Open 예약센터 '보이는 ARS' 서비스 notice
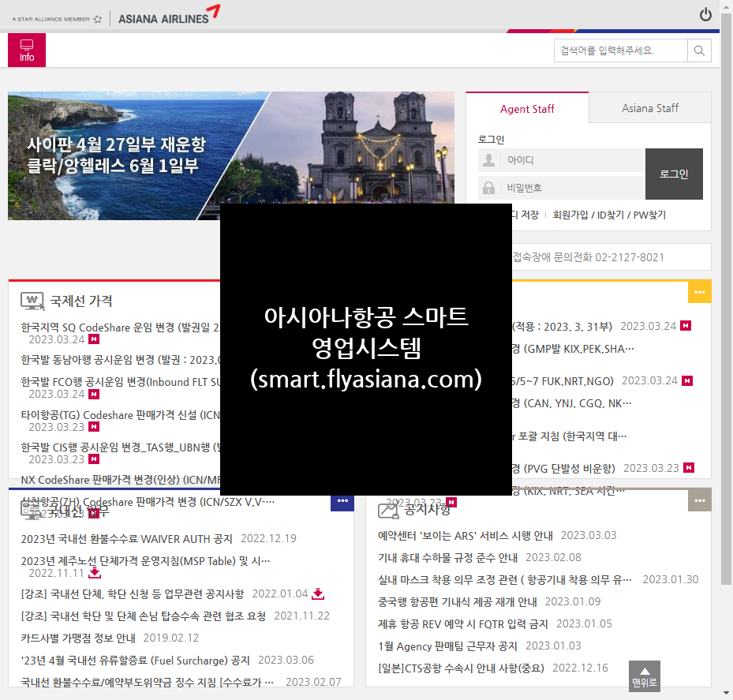 click(466, 535)
